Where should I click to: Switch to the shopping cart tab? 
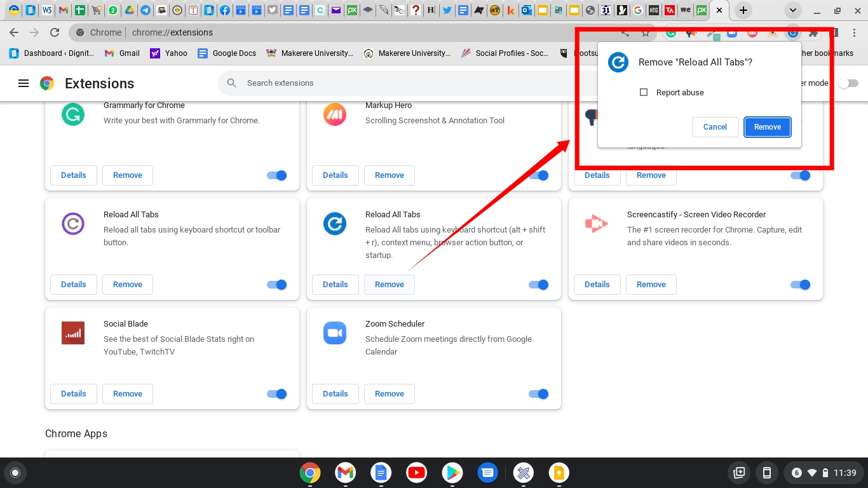click(x=96, y=10)
